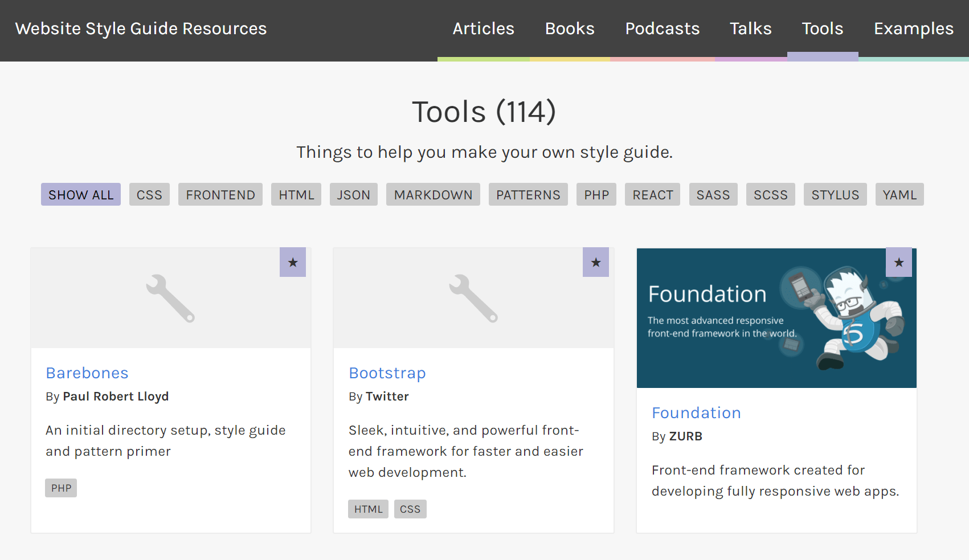Screen dimensions: 969x560
Task: Open the Podcasts section
Action: [662, 28]
